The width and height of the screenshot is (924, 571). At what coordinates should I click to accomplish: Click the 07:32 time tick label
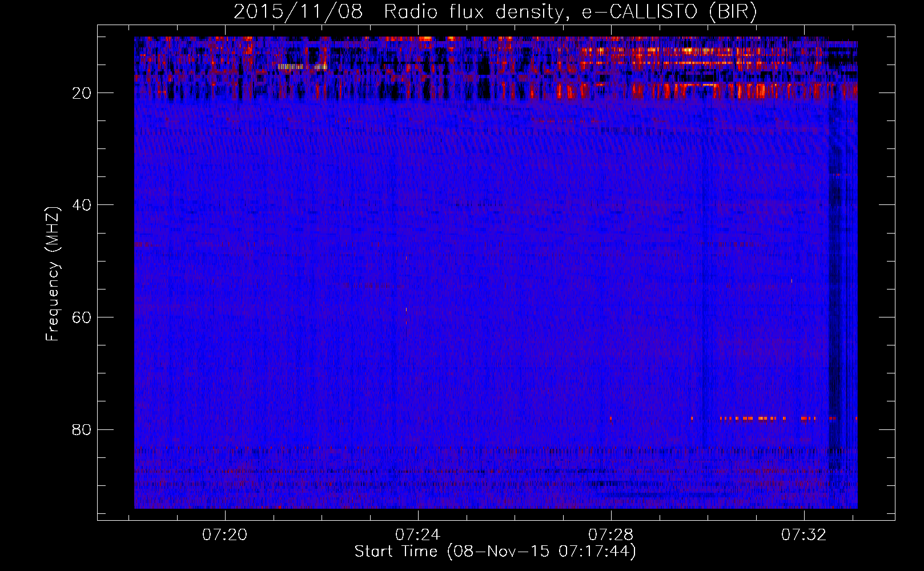pos(804,534)
